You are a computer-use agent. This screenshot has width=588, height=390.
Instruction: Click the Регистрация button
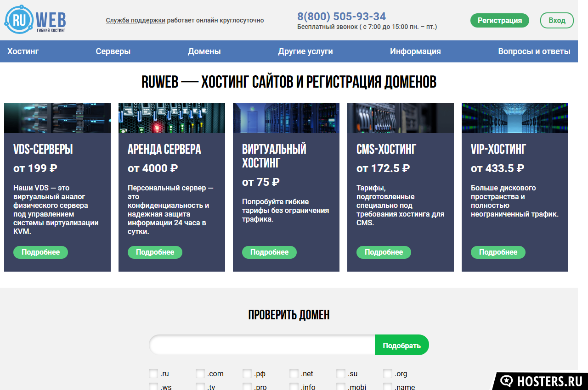(500, 20)
